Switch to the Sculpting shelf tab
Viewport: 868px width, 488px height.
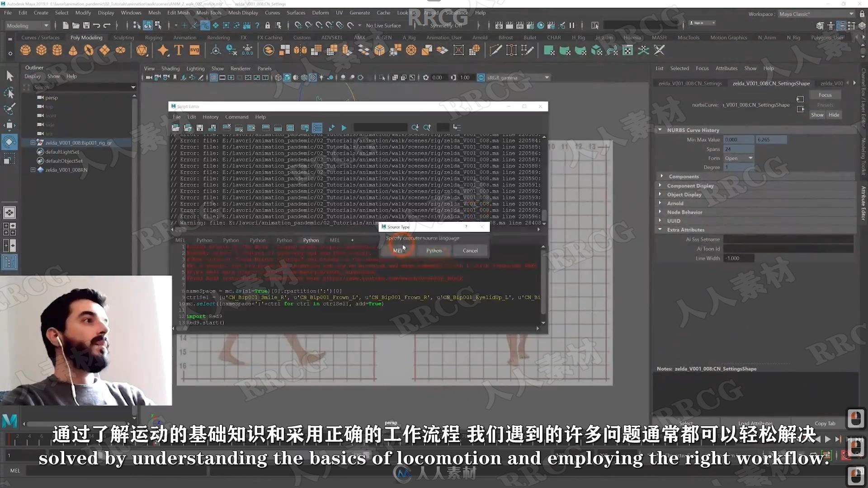pyautogui.click(x=123, y=38)
